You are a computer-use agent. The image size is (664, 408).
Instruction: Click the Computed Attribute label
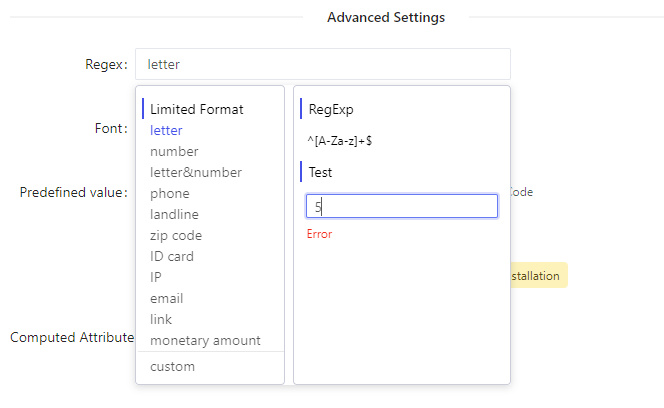pyautogui.click(x=72, y=337)
